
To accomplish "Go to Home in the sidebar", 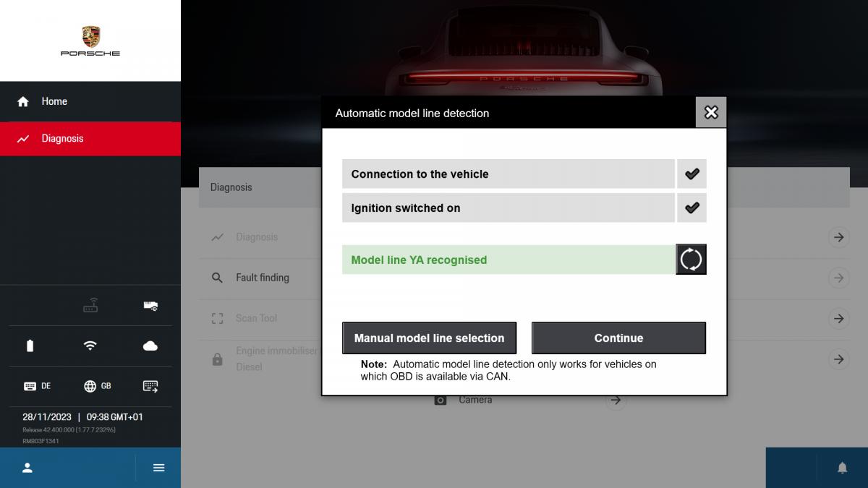I will tap(54, 101).
